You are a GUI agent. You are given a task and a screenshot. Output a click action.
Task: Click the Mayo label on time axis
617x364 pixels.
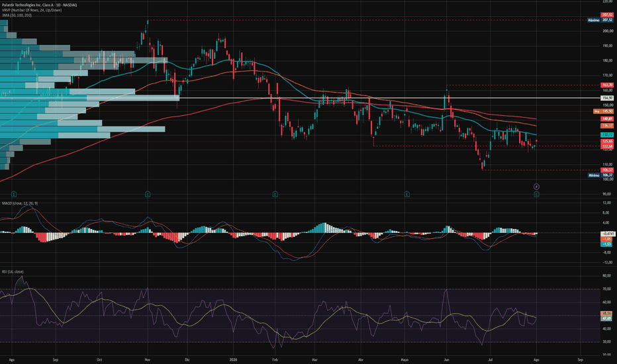[x=404, y=359]
